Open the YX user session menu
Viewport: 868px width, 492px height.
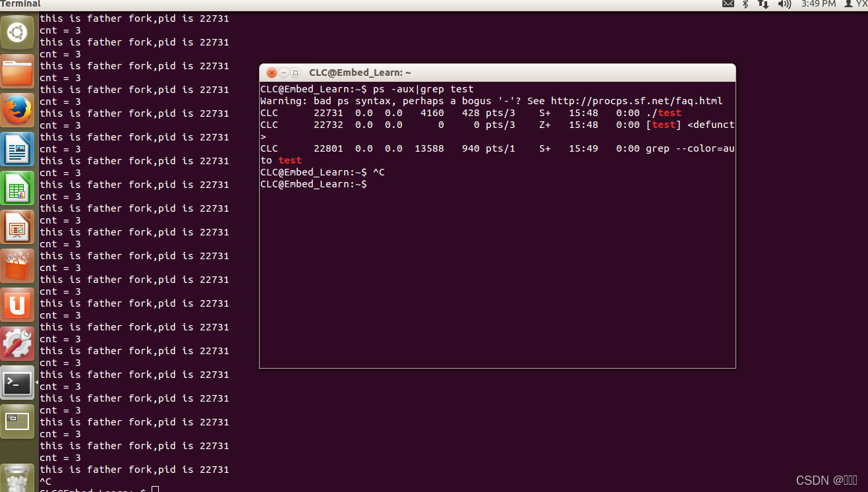point(855,4)
